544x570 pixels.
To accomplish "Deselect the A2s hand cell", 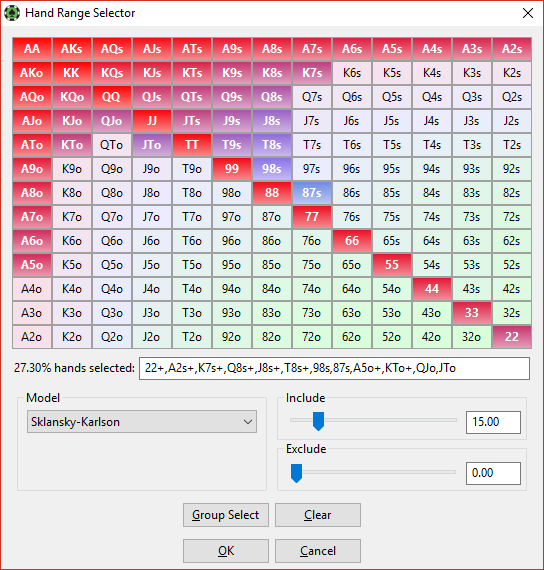I will tap(512, 49).
